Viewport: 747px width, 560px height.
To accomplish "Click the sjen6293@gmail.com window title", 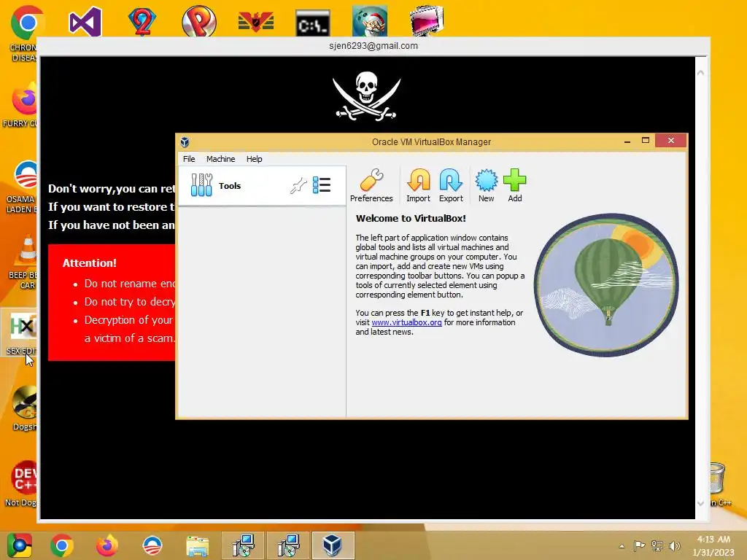I will pyautogui.click(x=373, y=46).
